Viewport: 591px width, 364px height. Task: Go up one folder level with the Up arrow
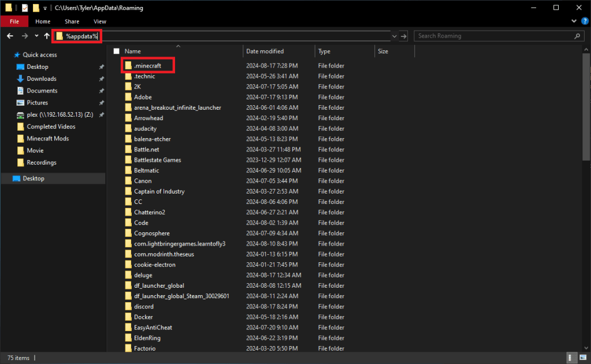click(47, 36)
